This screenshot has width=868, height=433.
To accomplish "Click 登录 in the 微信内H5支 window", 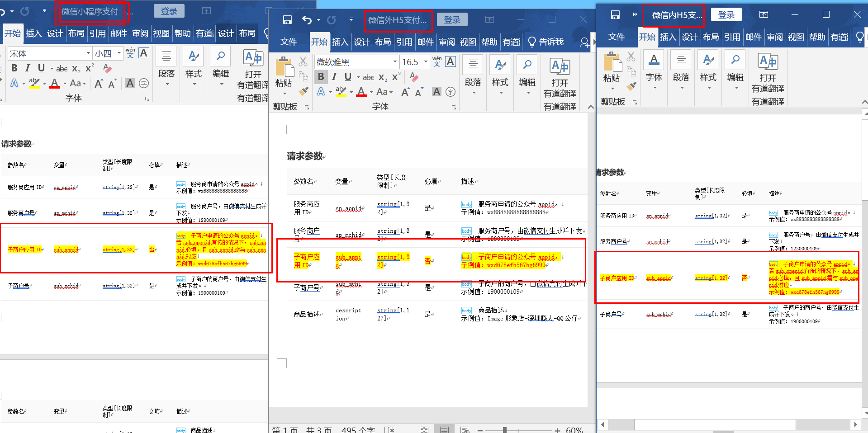I will pyautogui.click(x=726, y=15).
